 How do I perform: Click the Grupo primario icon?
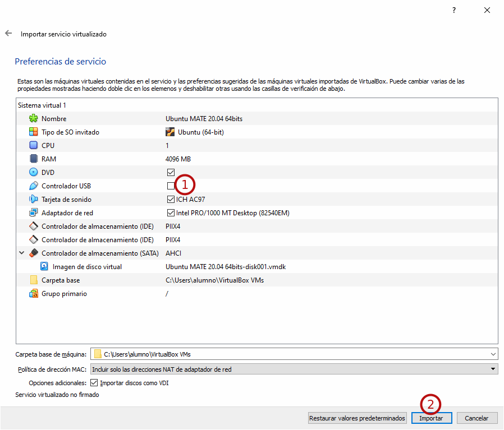click(34, 294)
